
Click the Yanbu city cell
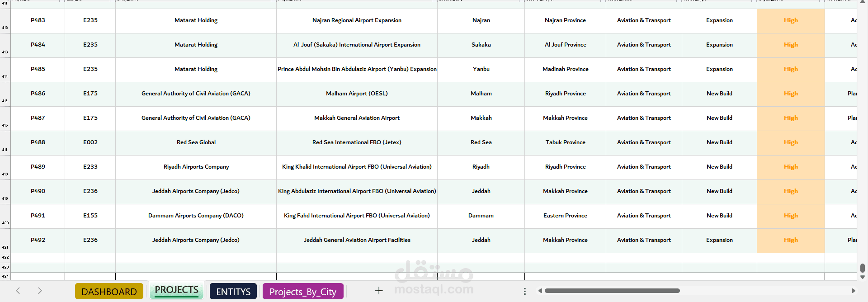click(481, 70)
